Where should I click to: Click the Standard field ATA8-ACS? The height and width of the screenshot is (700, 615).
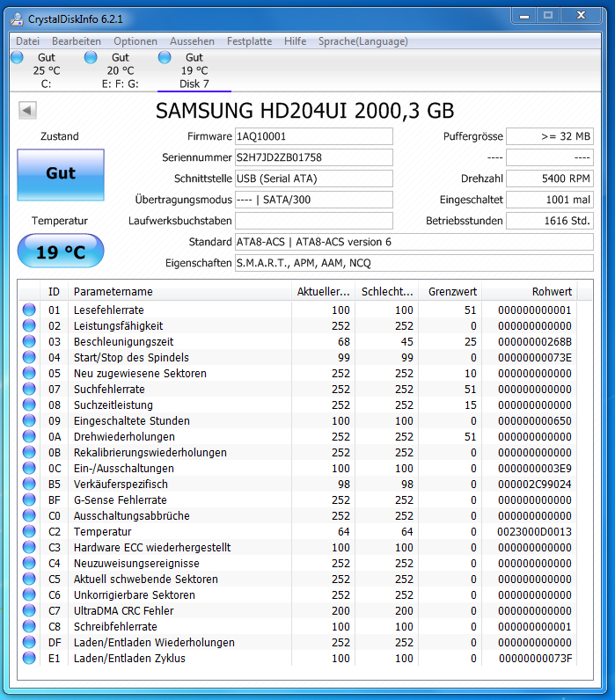pos(414,242)
